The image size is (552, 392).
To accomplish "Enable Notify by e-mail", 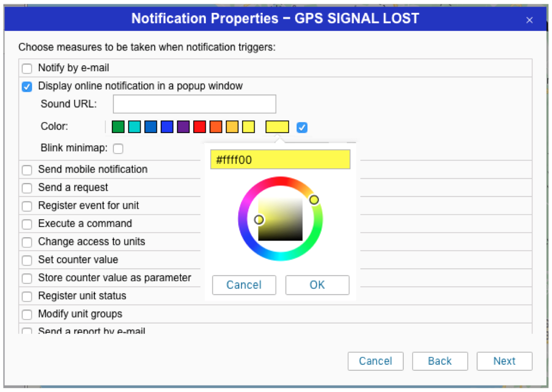I will click(27, 69).
